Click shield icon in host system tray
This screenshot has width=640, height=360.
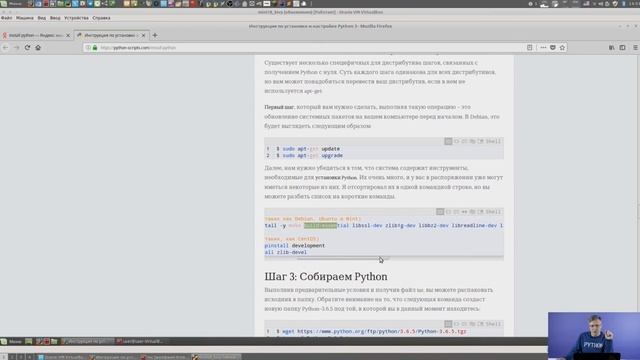[615, 4]
